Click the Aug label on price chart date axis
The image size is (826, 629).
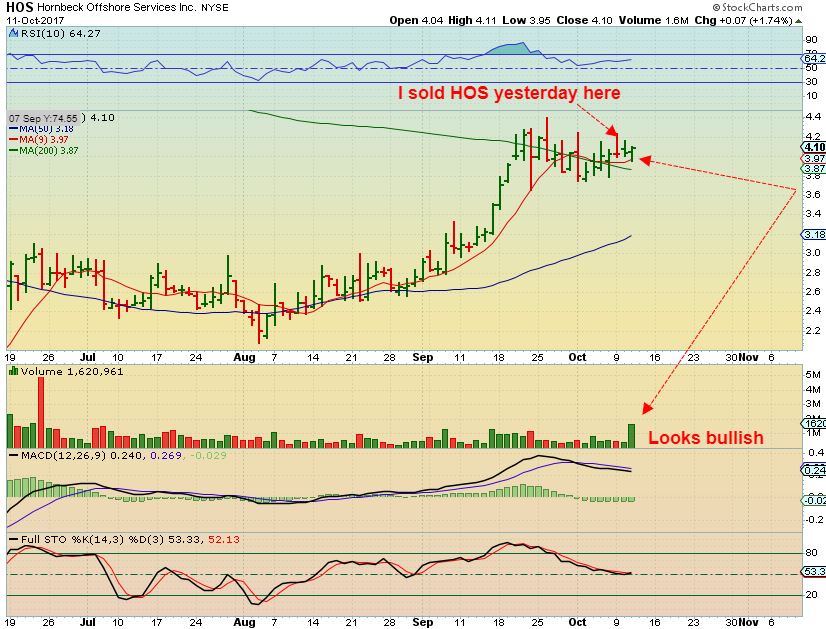point(244,357)
